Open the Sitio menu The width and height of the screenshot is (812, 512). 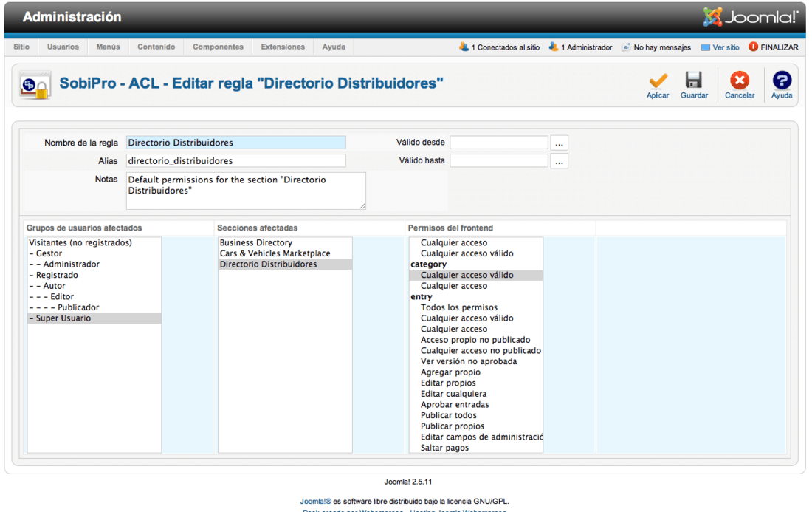pos(21,47)
